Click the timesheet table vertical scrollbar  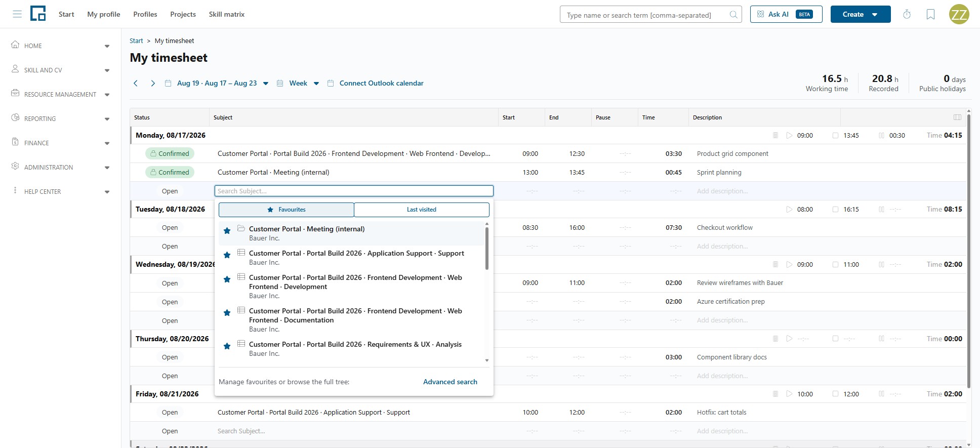point(969,251)
